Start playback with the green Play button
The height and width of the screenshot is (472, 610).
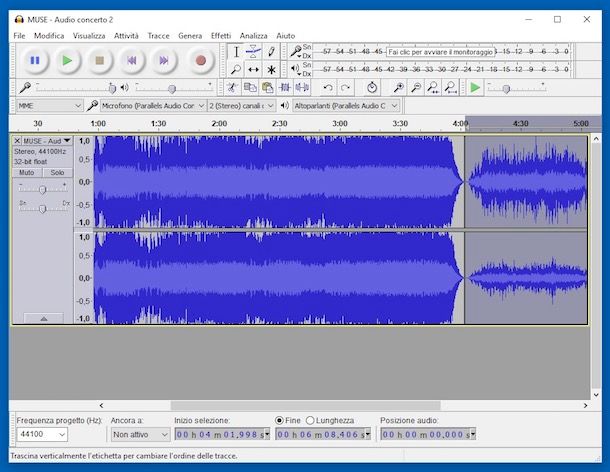coord(67,60)
